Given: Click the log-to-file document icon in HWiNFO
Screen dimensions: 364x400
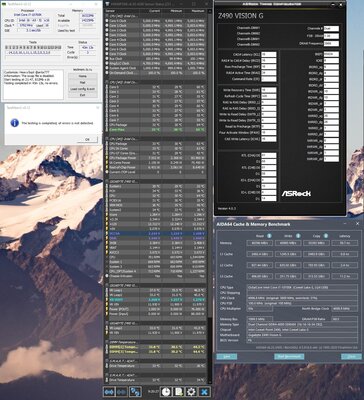Looking at the screenshot, I should point(179,392).
